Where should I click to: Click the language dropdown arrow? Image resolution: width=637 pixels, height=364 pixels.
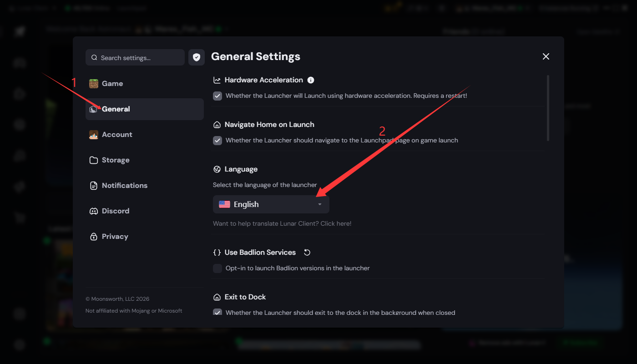[320, 205]
